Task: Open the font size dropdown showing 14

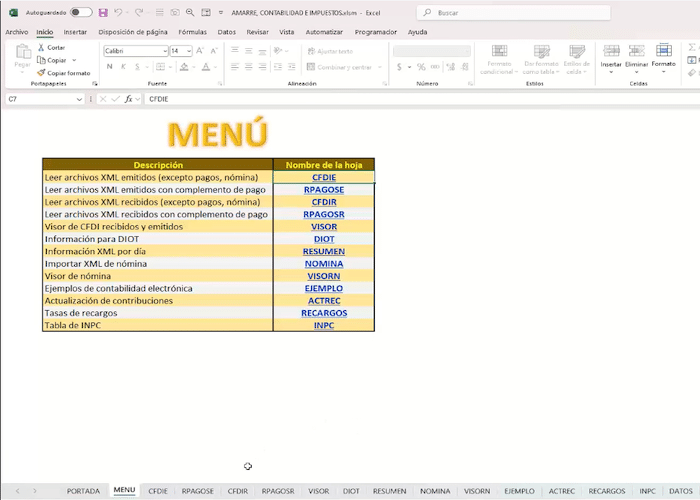Action: 189,51
